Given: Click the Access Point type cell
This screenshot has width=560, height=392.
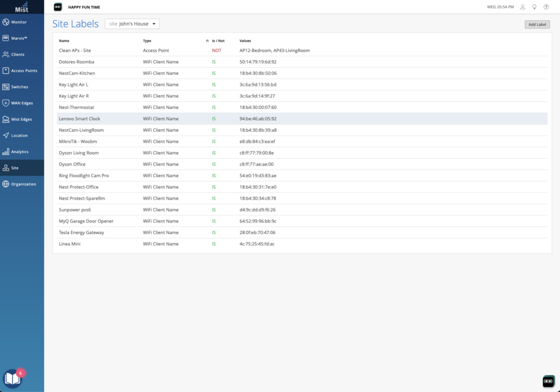Looking at the screenshot, I should 156,51.
